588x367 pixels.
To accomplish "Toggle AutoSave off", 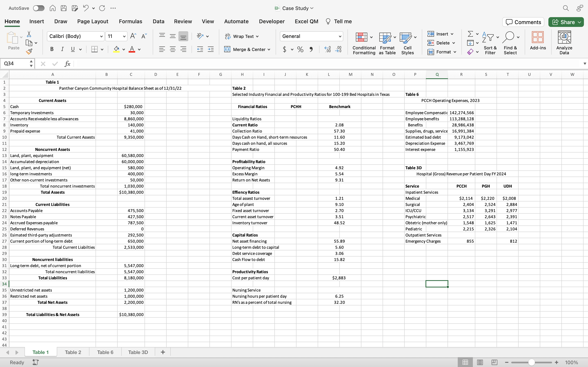I will pyautogui.click(x=38, y=8).
